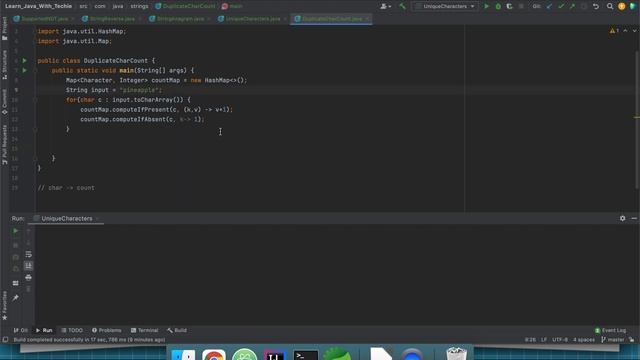Collapse the main method fold marker
Image resolution: width=640 pixels, height=360 pixels.
point(36,70)
